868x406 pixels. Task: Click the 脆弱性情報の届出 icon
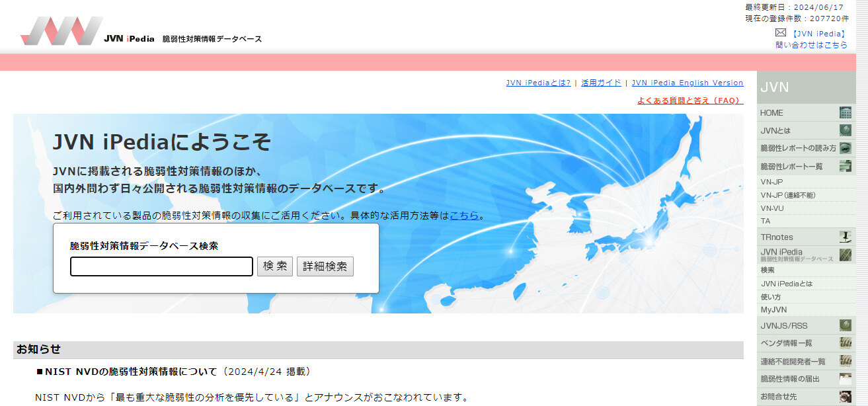[x=846, y=378]
